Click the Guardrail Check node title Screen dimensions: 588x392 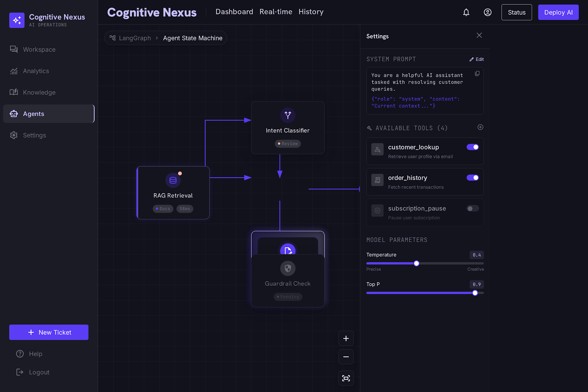(288, 284)
